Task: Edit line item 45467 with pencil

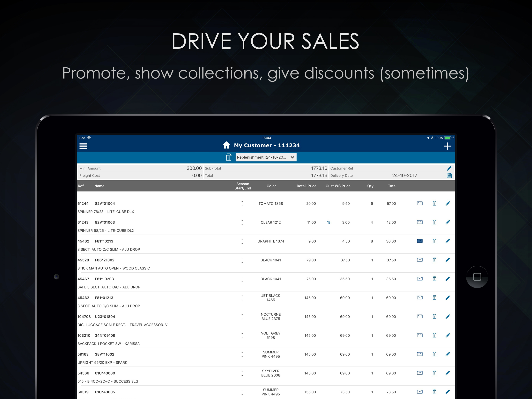Action: click(x=447, y=279)
